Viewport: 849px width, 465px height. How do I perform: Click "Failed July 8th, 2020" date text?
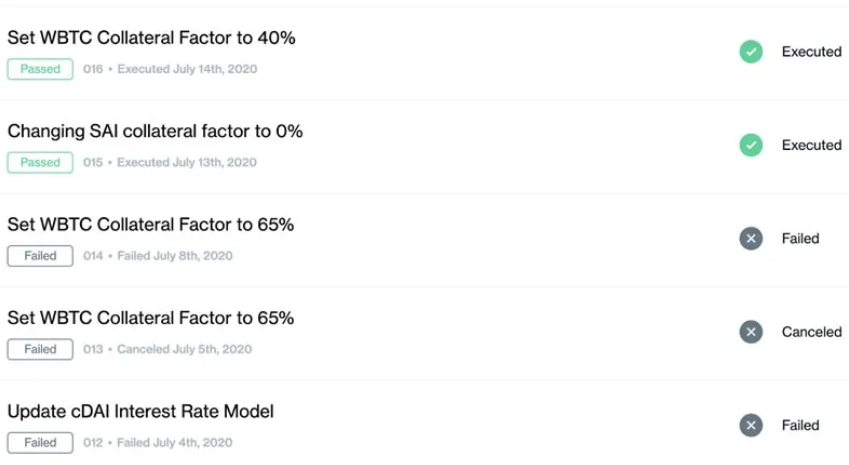coord(175,256)
